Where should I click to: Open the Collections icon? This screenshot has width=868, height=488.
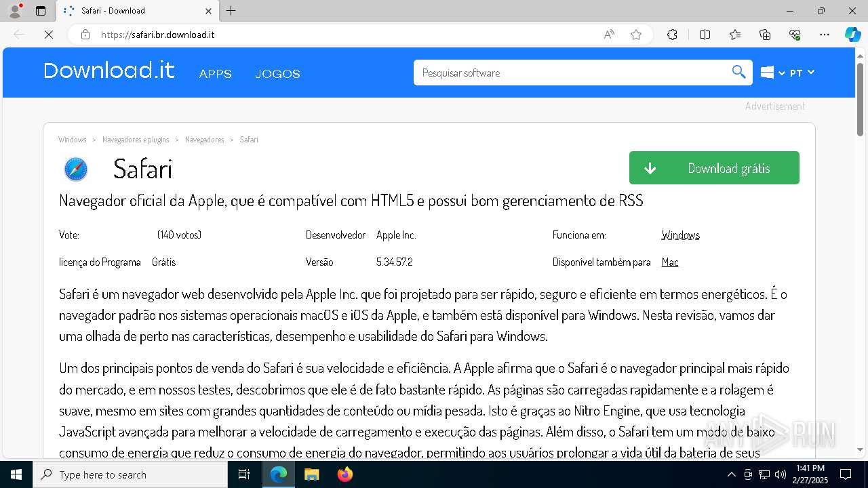(765, 35)
